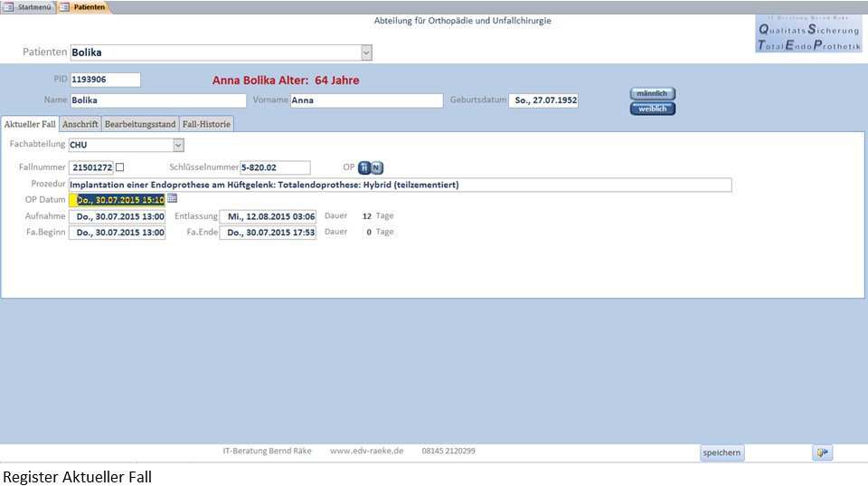Click the Aufnahme date field
Viewport: 868px width, 486px height.
[117, 216]
